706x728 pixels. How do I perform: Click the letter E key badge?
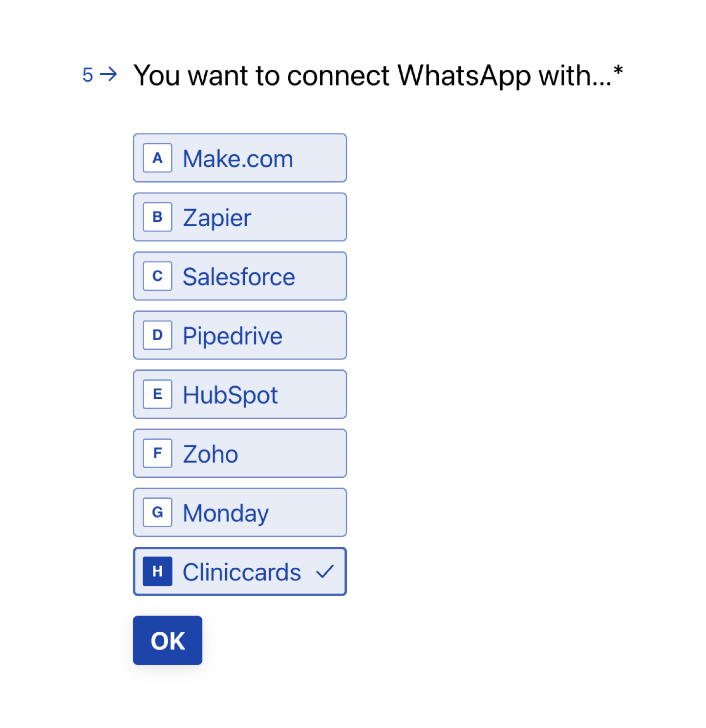coord(157,394)
